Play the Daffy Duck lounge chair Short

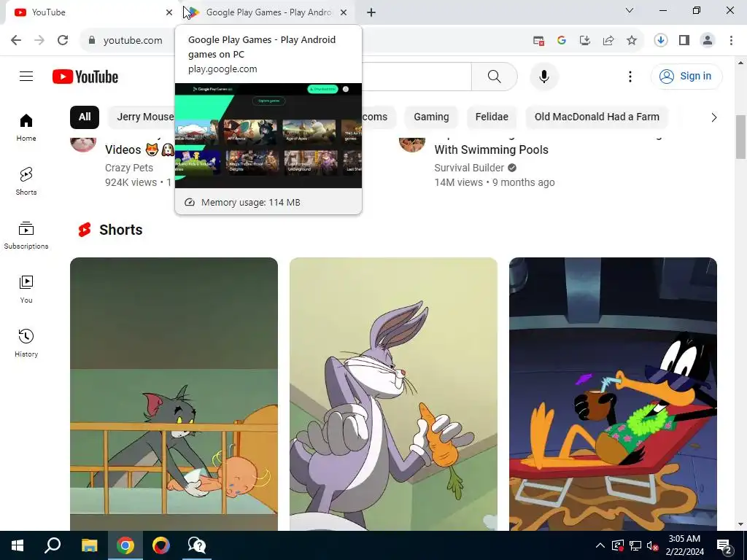613,394
